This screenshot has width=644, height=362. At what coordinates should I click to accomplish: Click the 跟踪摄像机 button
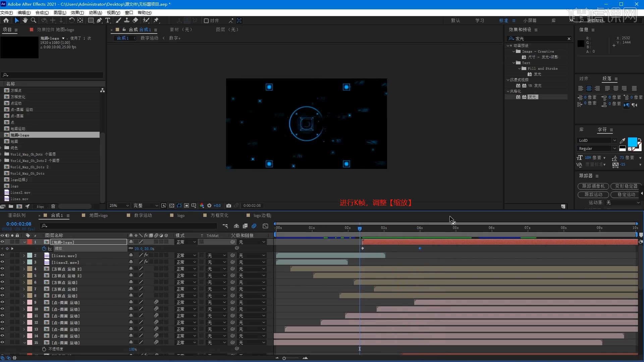tap(593, 186)
